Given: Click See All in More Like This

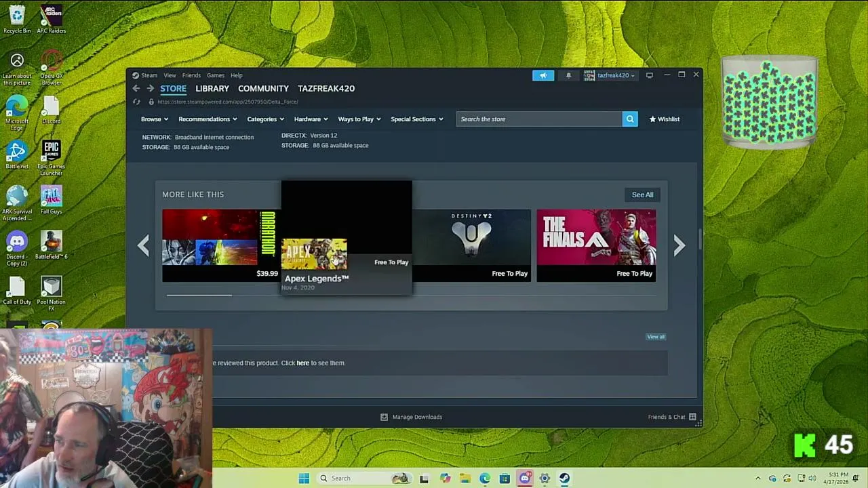Looking at the screenshot, I should coord(643,195).
